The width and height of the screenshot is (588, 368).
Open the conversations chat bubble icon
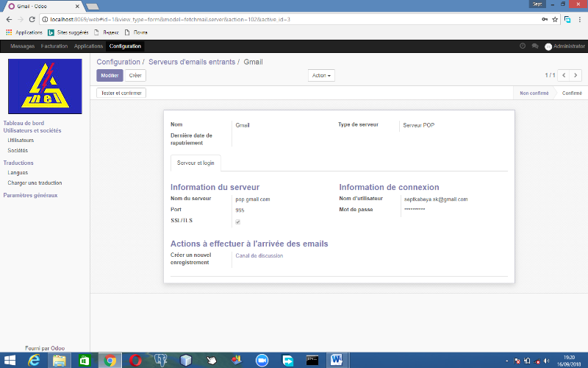coord(535,46)
